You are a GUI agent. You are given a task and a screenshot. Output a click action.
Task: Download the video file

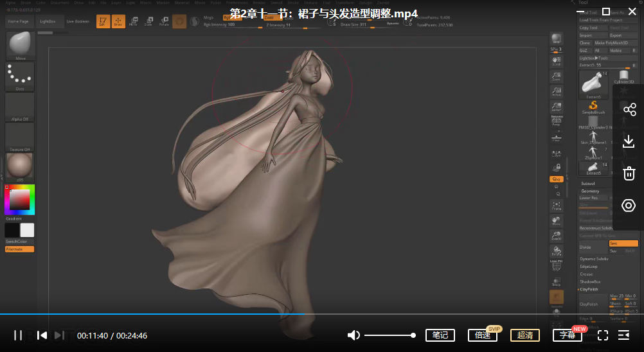629,141
